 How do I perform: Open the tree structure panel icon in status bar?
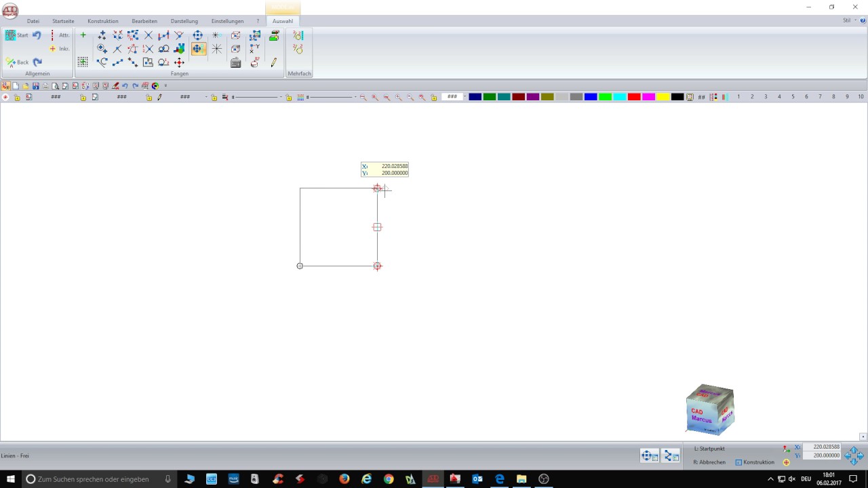pyautogui.click(x=671, y=456)
